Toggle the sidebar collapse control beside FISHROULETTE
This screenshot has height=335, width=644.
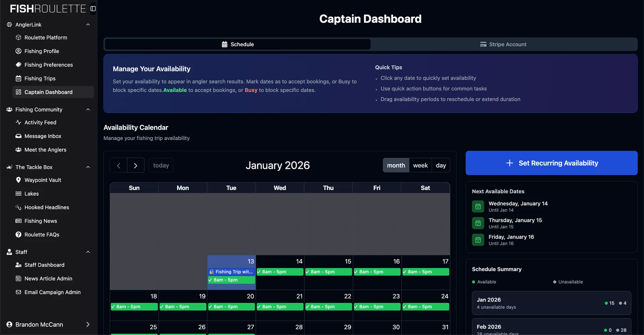93,8
